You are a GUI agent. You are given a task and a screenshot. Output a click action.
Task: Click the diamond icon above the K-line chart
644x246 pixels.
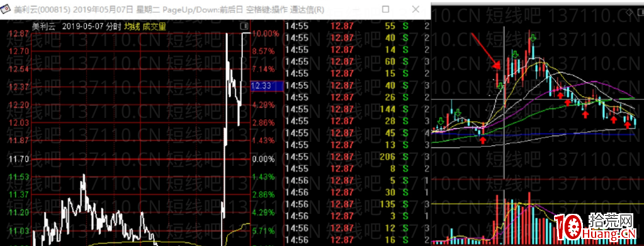pyautogui.click(x=630, y=13)
